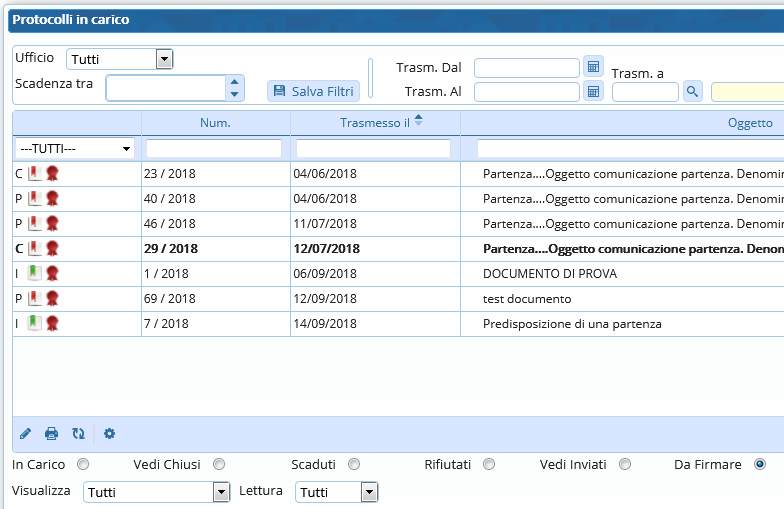Click red seal icon on row 23 / 2018

52,174
